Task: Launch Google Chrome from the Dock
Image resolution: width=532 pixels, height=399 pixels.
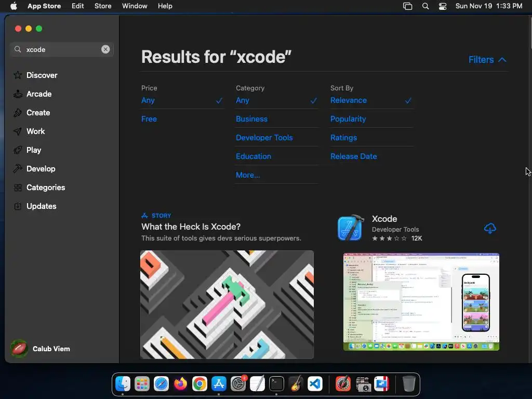Action: 199,384
